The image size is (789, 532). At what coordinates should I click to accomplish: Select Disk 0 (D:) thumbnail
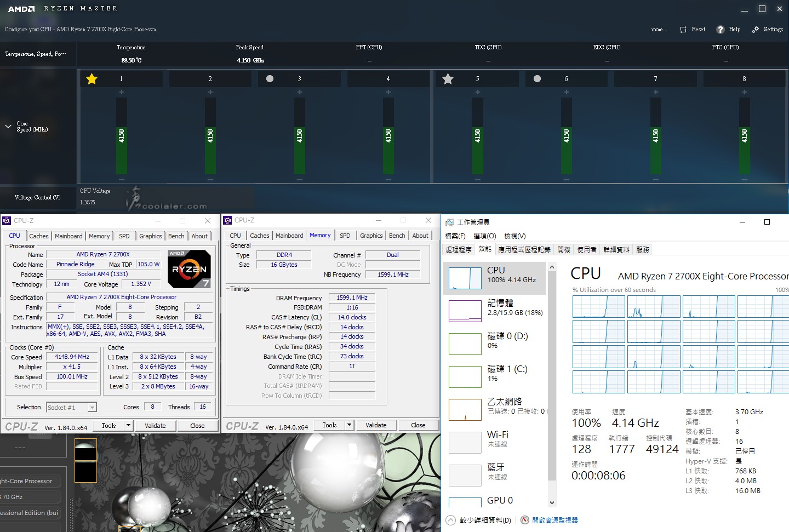[465, 344]
